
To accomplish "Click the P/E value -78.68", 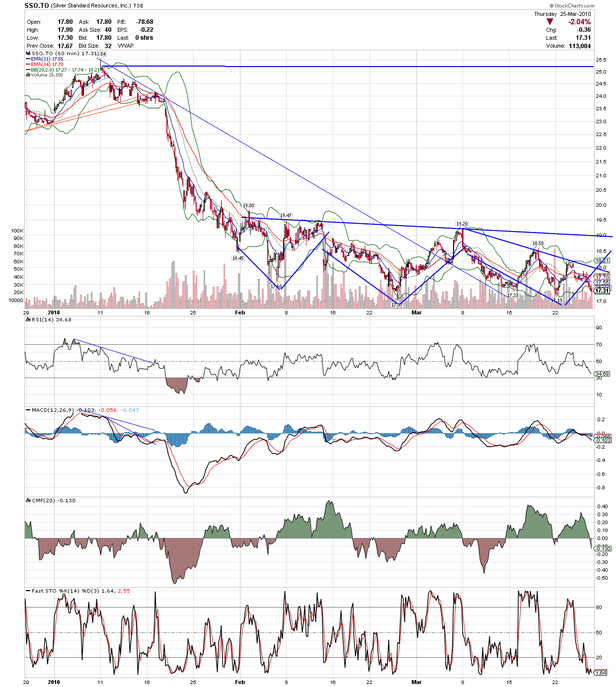I will (145, 22).
